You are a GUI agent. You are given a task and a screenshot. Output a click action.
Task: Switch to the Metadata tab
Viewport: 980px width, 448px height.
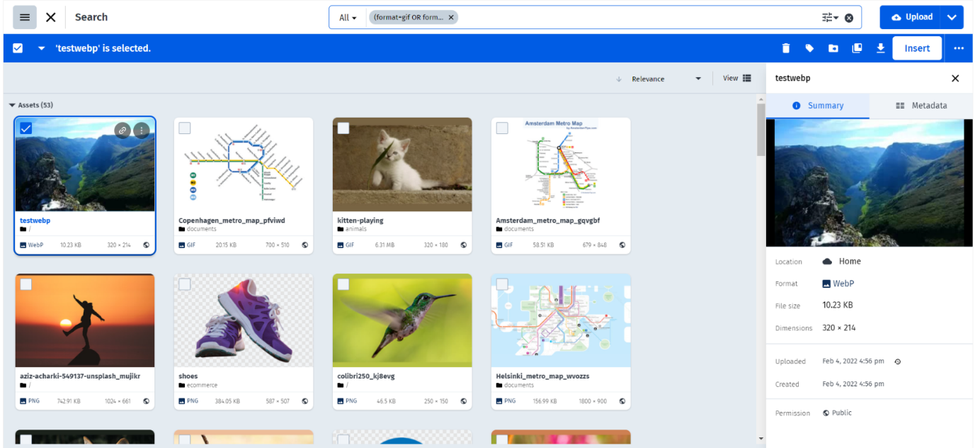coord(921,106)
